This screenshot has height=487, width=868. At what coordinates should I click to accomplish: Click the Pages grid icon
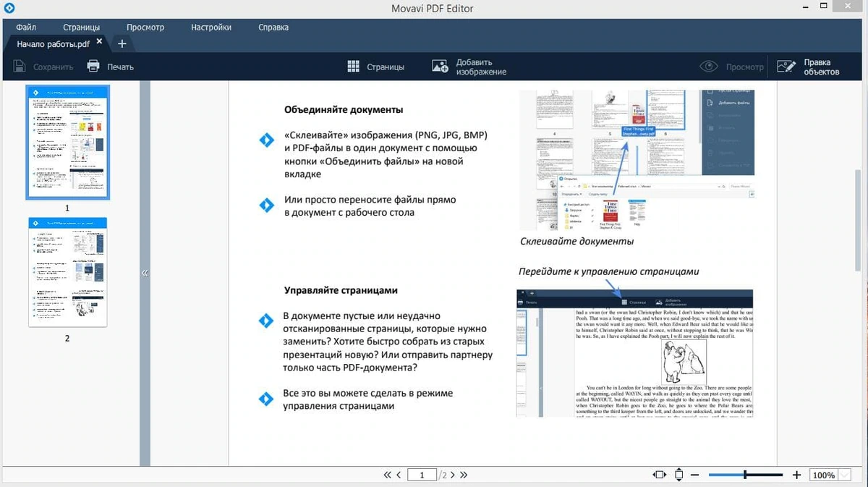click(x=353, y=67)
